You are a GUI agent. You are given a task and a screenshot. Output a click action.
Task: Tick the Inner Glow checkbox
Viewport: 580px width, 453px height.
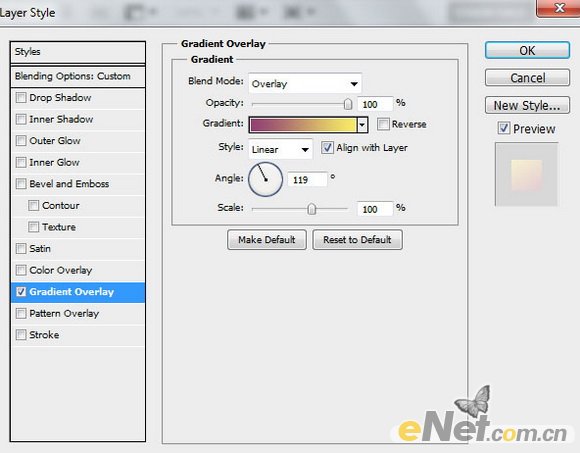click(21, 162)
